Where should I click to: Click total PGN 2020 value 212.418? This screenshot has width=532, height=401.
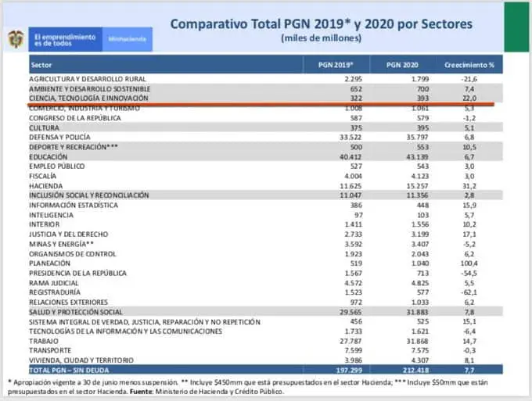pyautogui.click(x=416, y=371)
